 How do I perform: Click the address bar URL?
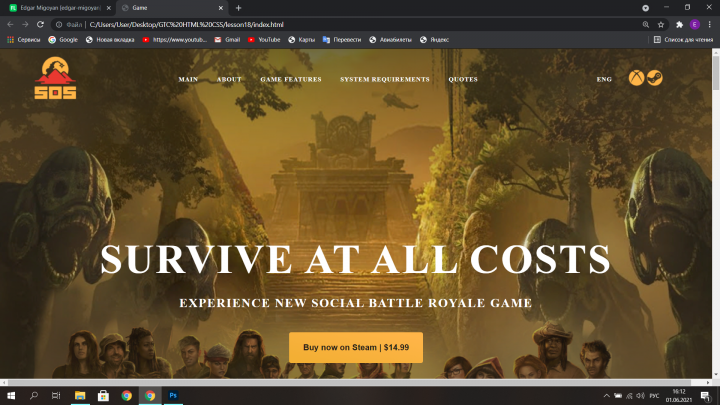tap(186, 24)
